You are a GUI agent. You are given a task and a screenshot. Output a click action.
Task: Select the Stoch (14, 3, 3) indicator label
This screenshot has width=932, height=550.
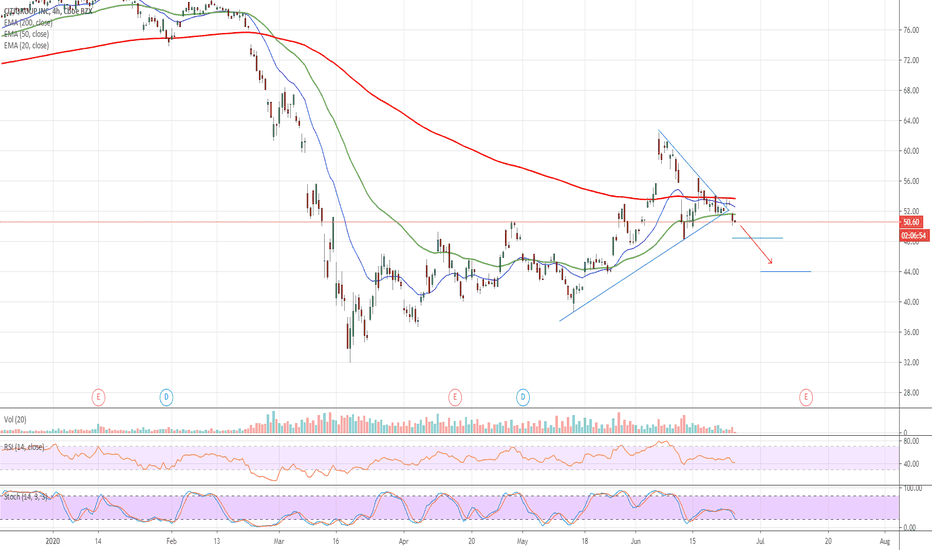27,496
